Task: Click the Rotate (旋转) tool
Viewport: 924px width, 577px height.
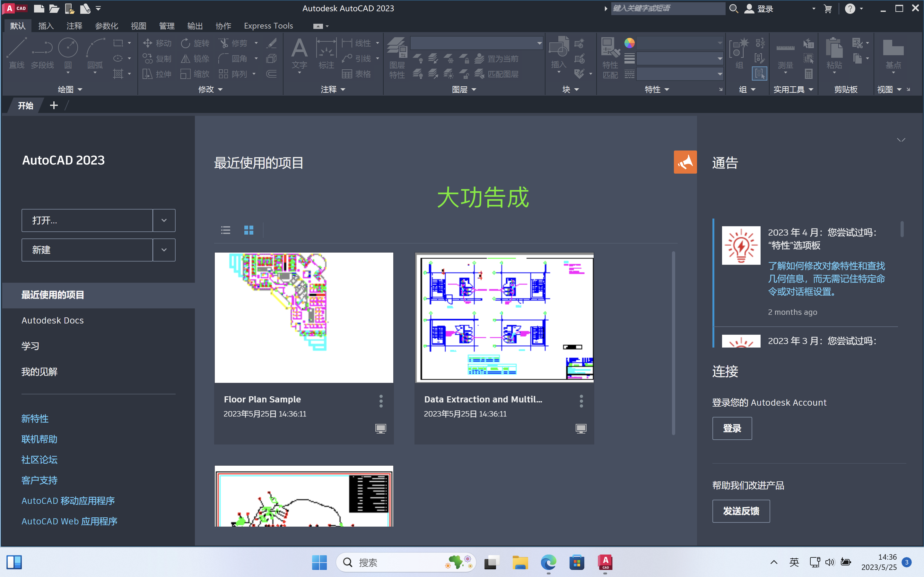Action: pos(195,43)
